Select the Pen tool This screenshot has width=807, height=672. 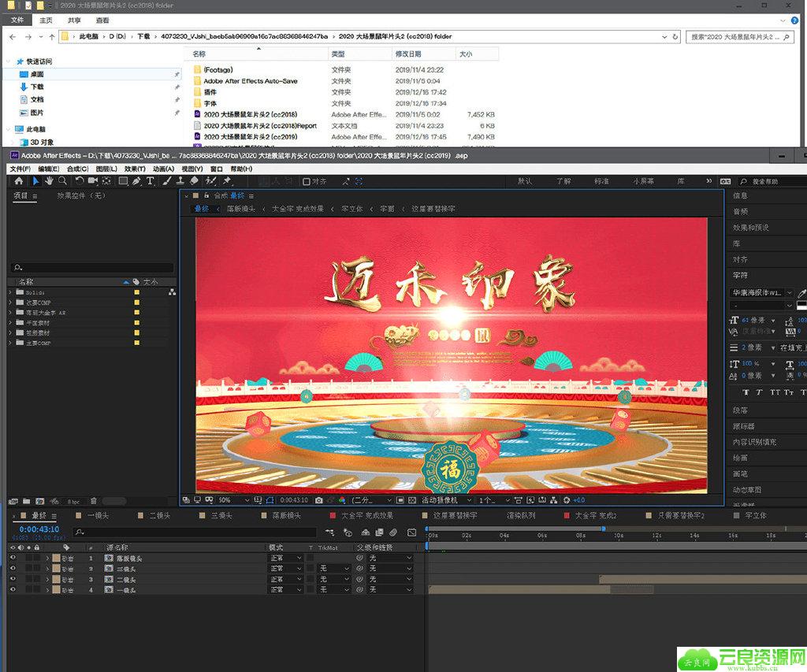click(x=136, y=180)
